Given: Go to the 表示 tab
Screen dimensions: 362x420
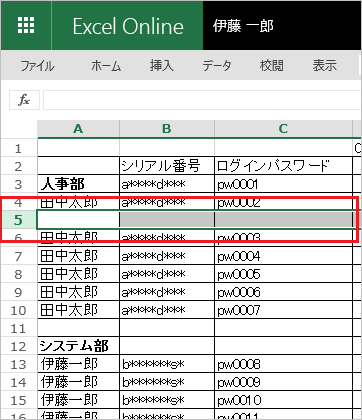Looking at the screenshot, I should click(325, 66).
